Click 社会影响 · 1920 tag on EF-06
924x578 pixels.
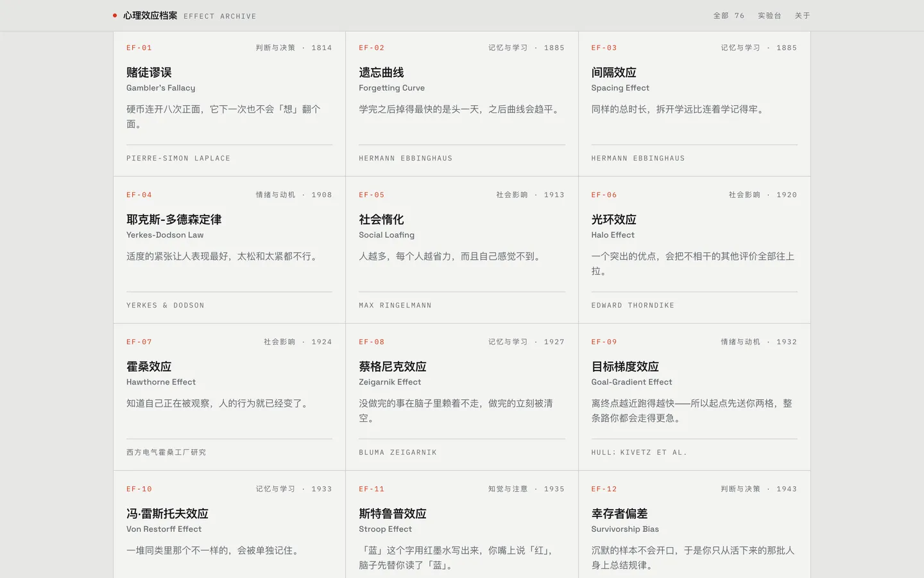762,195
